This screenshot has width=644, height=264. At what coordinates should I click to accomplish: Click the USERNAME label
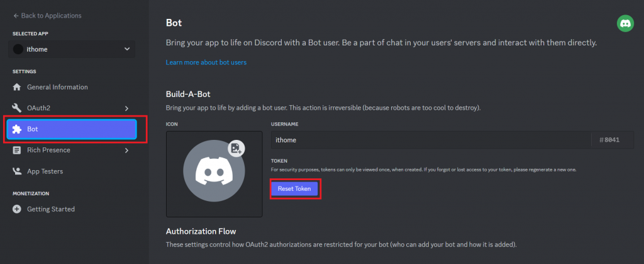[x=285, y=123]
